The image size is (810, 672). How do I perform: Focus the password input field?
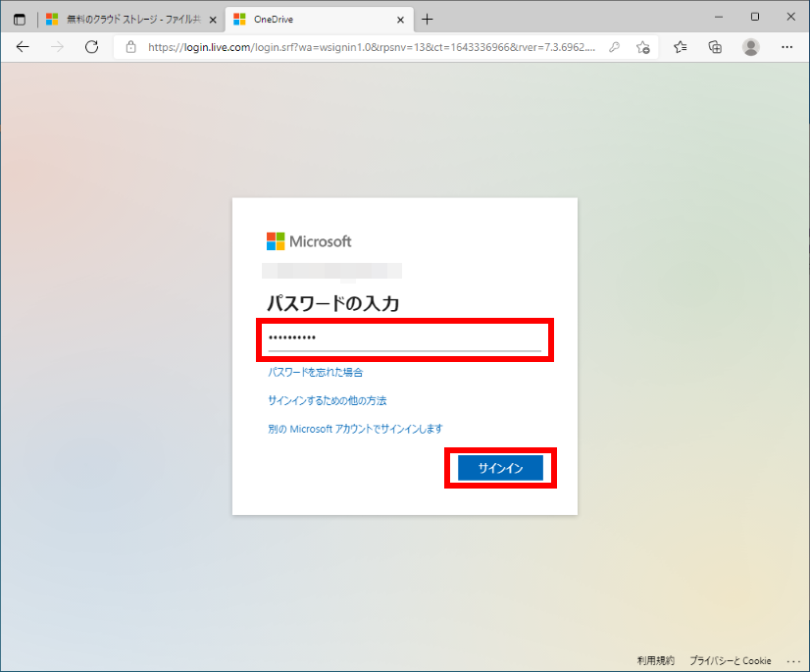[x=404, y=338]
